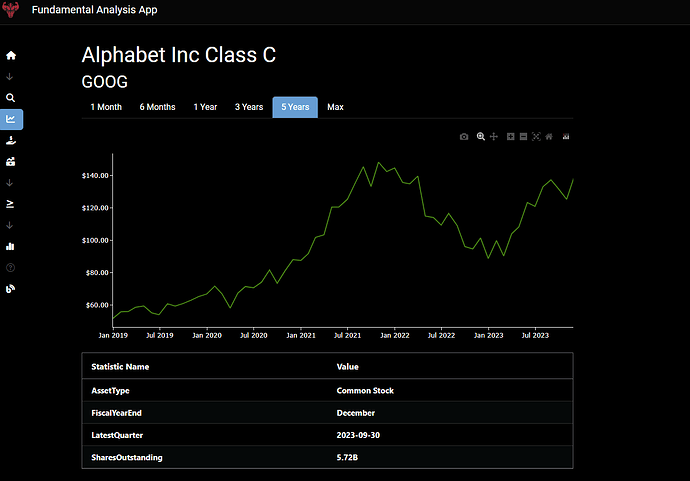Click the Jan 2022 x-axis label
The width and height of the screenshot is (690, 481).
(x=395, y=335)
